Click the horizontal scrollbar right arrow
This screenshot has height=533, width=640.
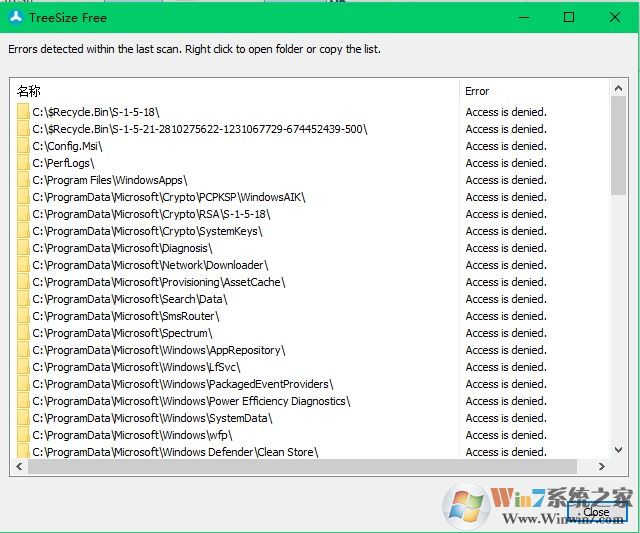(602, 466)
